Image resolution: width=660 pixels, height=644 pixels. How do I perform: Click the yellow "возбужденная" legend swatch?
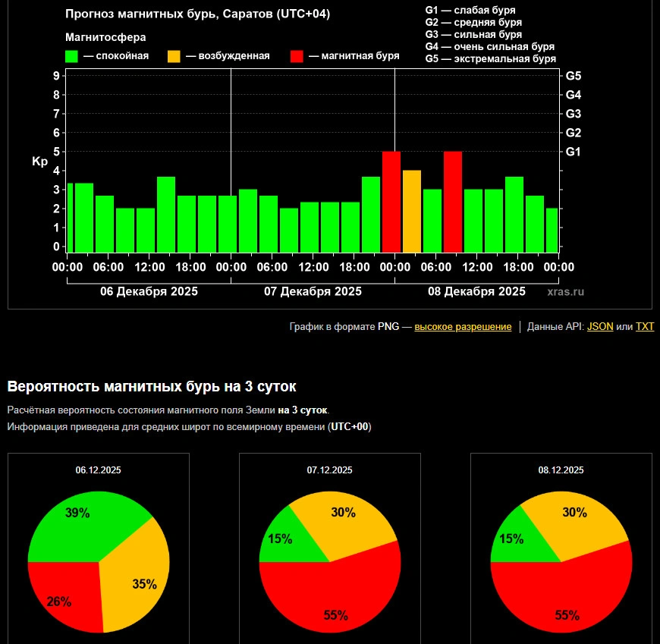point(174,56)
